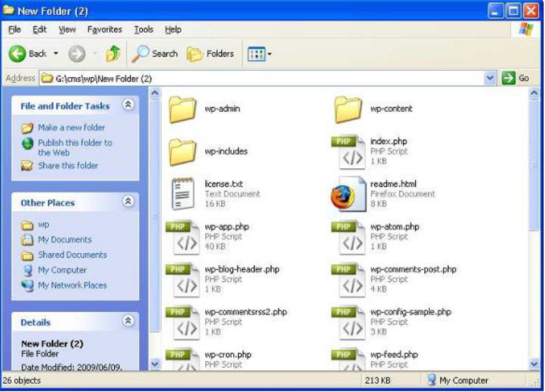Click Make a new folder link

(x=71, y=127)
